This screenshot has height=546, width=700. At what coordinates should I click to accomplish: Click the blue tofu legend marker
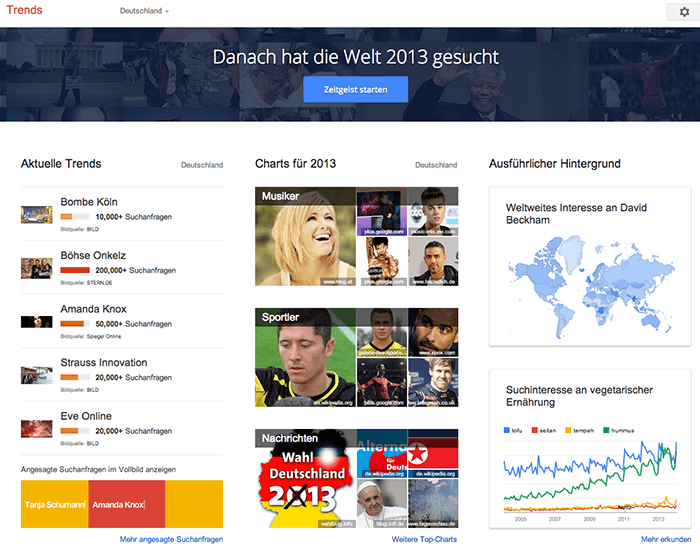(506, 430)
